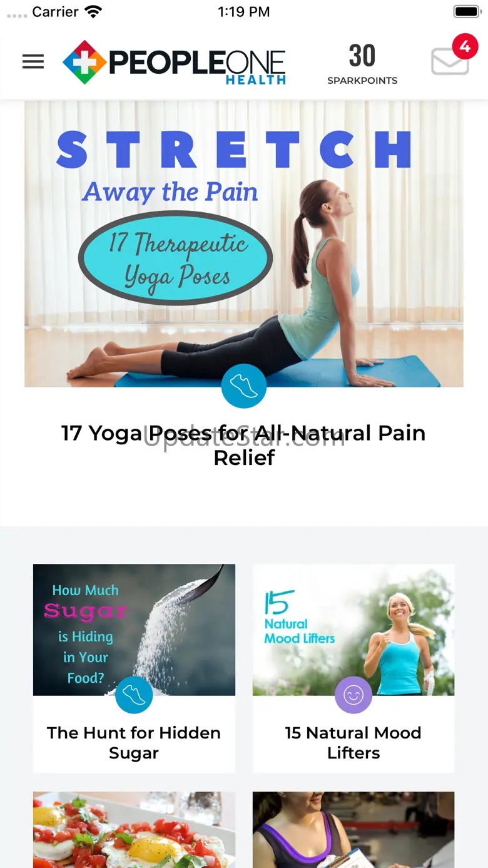Image resolution: width=488 pixels, height=868 pixels.
Task: Open the hamburger menu
Action: point(33,61)
